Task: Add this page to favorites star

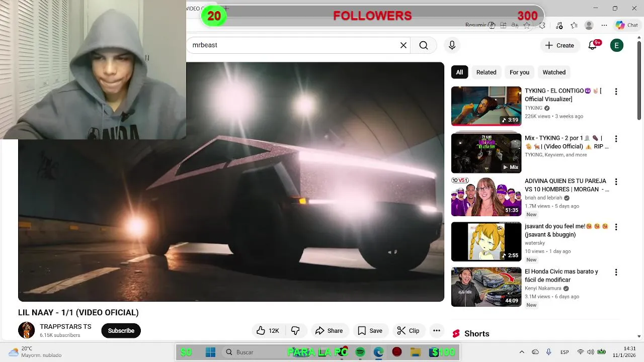Action: point(527,25)
